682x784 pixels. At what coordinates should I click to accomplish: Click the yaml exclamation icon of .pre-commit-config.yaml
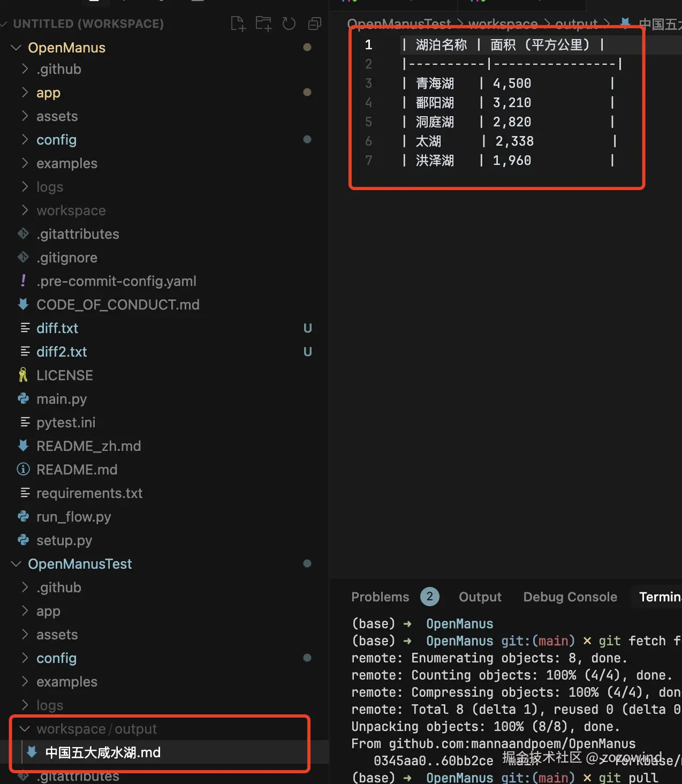point(23,281)
